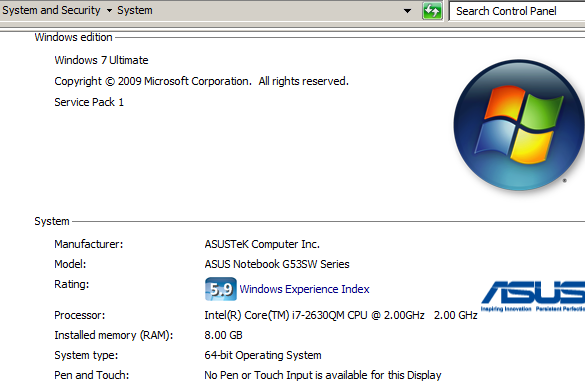The height and width of the screenshot is (383, 585).
Task: Click the Manufacturer: label
Action: click(89, 244)
